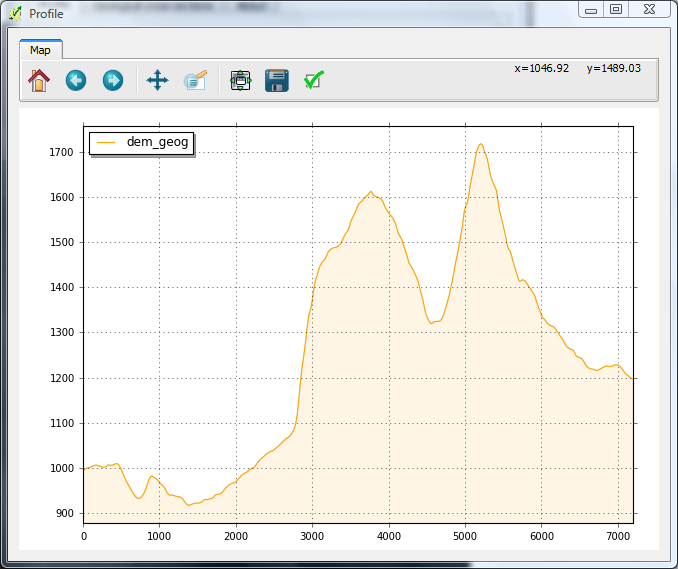Image resolution: width=678 pixels, height=569 pixels.
Task: Click x-axis label 7000
Action: point(618,536)
